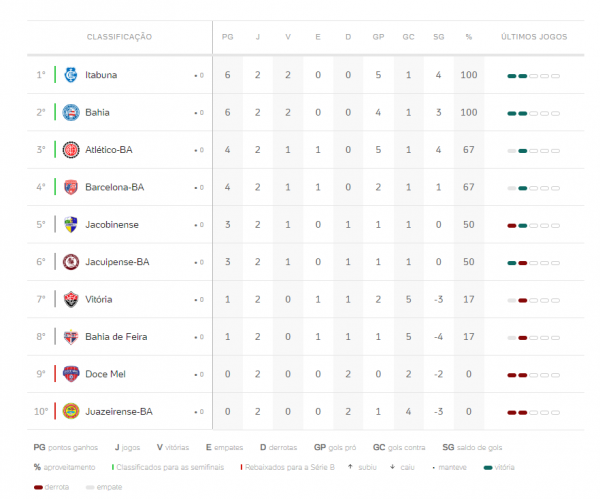Select the Bahia de Feira crest
600x499 pixels.
[x=71, y=337]
